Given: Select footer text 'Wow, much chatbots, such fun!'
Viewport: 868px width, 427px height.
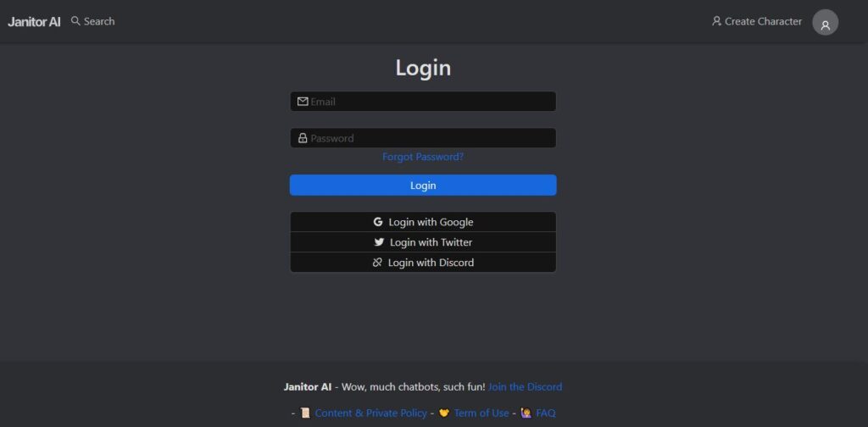Looking at the screenshot, I should (414, 386).
